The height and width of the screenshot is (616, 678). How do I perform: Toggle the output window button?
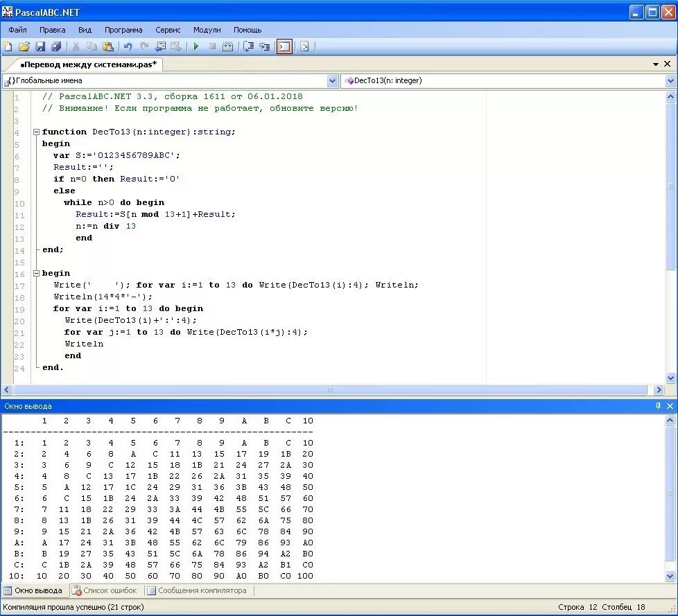[x=284, y=46]
